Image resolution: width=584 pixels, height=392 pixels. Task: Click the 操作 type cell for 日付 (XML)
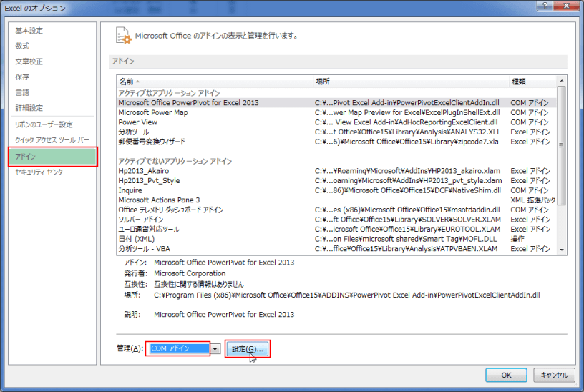tap(517, 239)
